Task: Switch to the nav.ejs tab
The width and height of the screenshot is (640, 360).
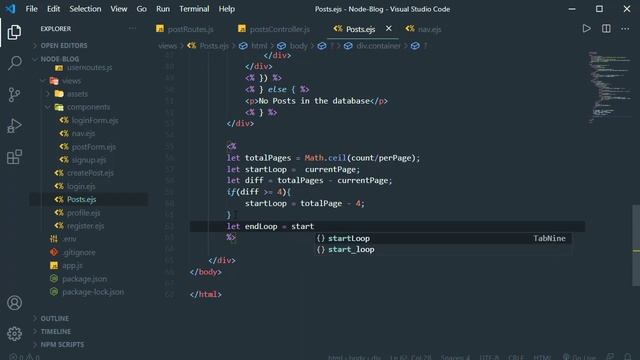Action: (x=424, y=29)
